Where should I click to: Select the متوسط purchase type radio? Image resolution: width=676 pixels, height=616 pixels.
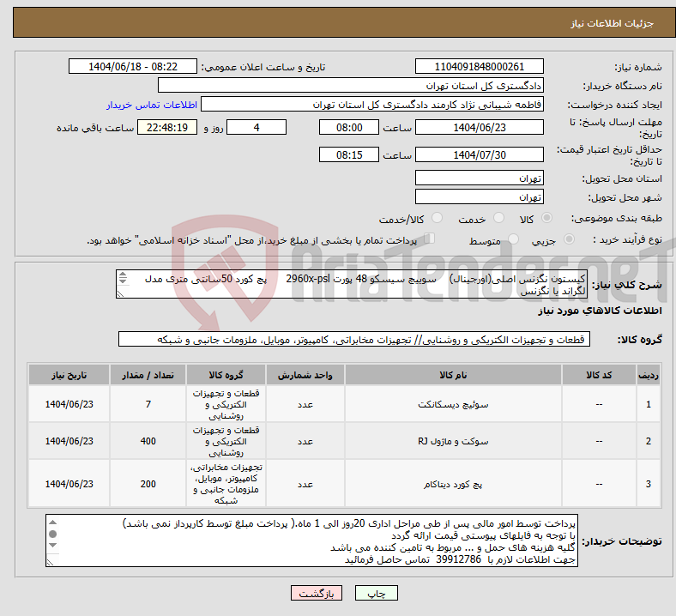pyautogui.click(x=513, y=239)
